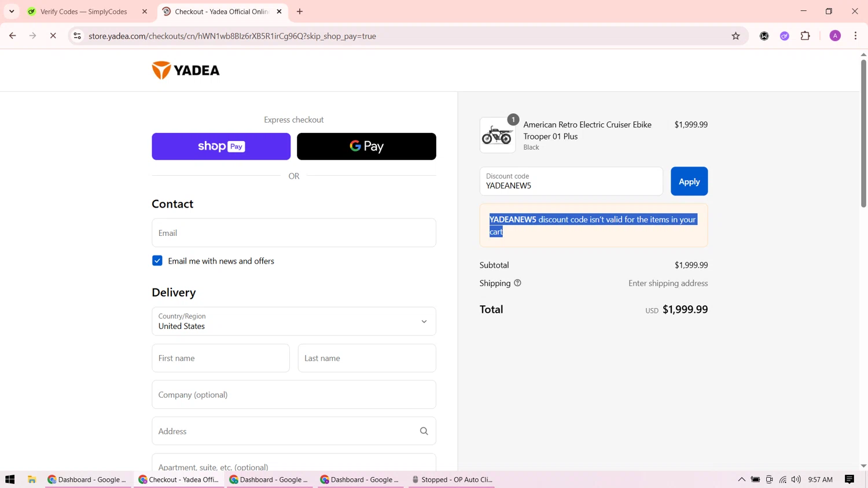Uncheck Email me with news and offers
868x488 pixels.
tap(157, 261)
